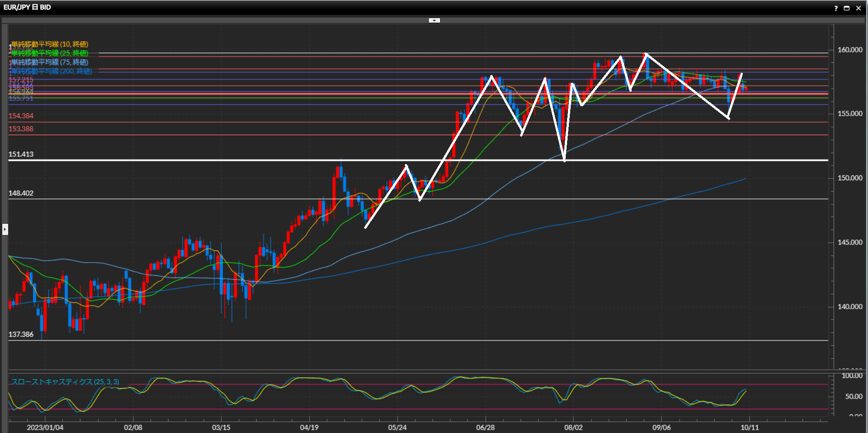Viewport: 868px width, 433px height.
Task: Click the 200-period moving average label
Action: [x=52, y=71]
